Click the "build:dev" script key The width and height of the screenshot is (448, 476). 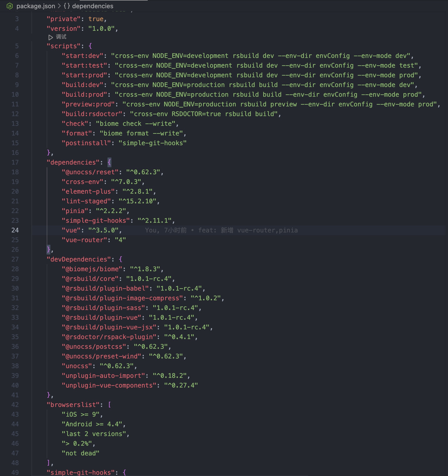(x=83, y=85)
